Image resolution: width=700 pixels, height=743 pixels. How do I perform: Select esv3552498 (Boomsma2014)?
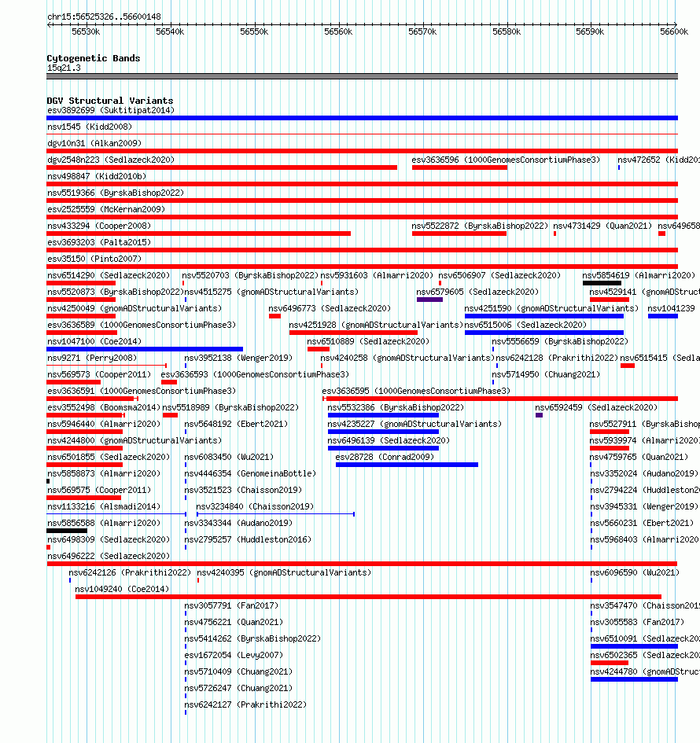104,408
